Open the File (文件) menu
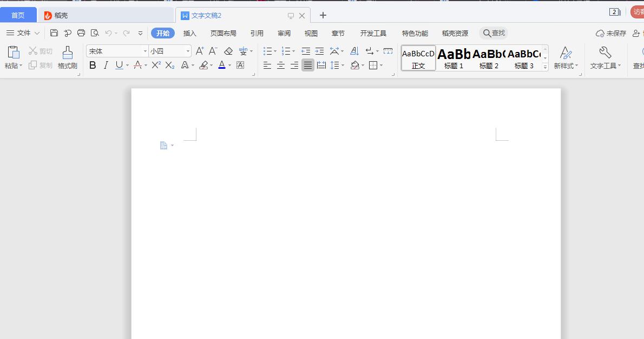 [23, 33]
